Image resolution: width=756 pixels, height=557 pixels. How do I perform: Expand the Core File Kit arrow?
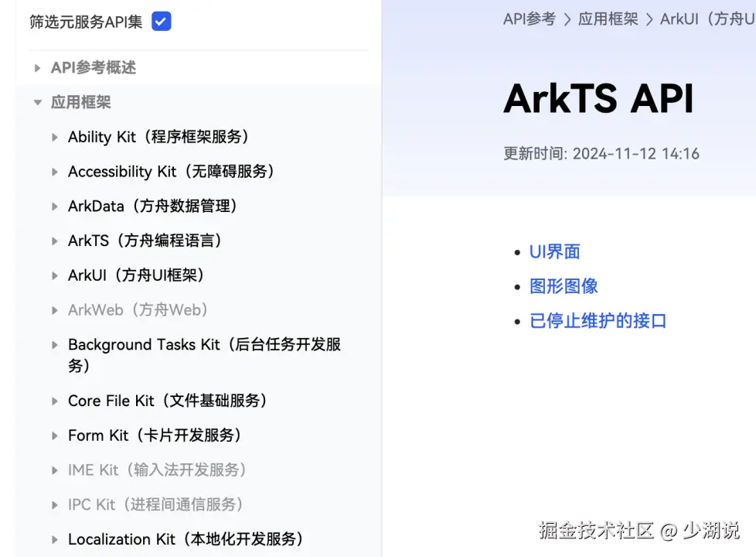point(54,401)
